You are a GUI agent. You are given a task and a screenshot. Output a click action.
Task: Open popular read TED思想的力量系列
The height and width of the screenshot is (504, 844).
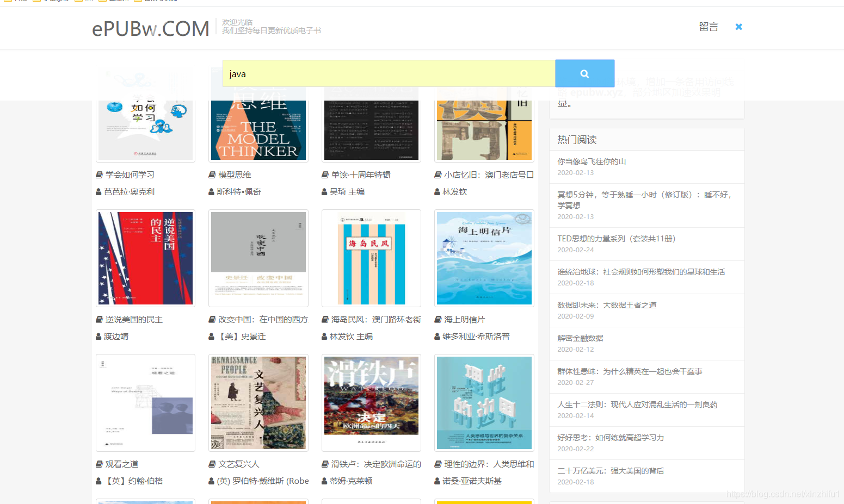616,239
